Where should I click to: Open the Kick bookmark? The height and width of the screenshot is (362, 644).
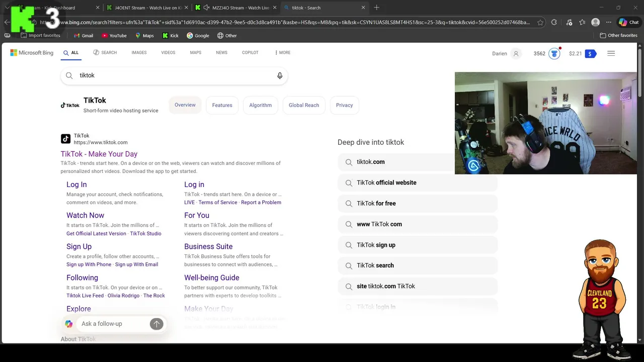(171, 36)
